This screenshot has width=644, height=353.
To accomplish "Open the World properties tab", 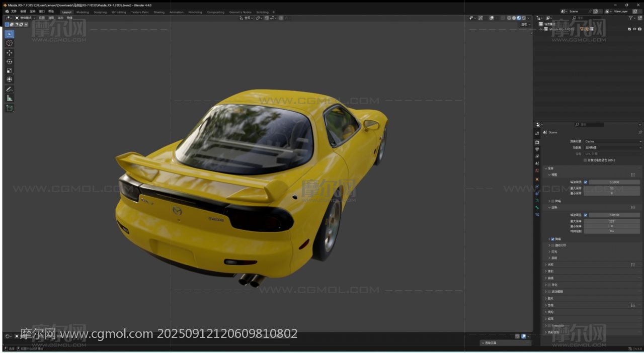I will (537, 170).
